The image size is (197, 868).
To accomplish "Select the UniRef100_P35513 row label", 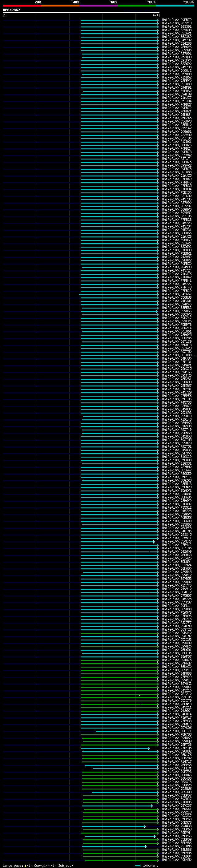I will 177,484.
